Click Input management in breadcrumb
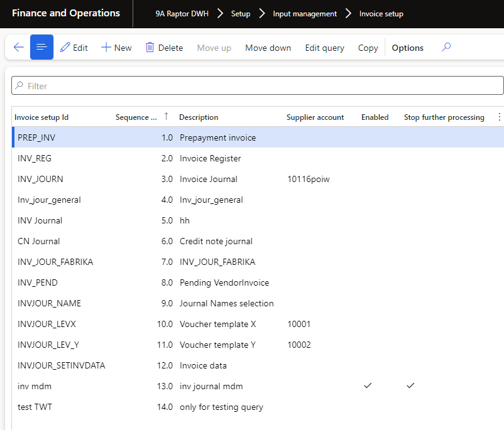504x430 pixels. click(x=305, y=13)
